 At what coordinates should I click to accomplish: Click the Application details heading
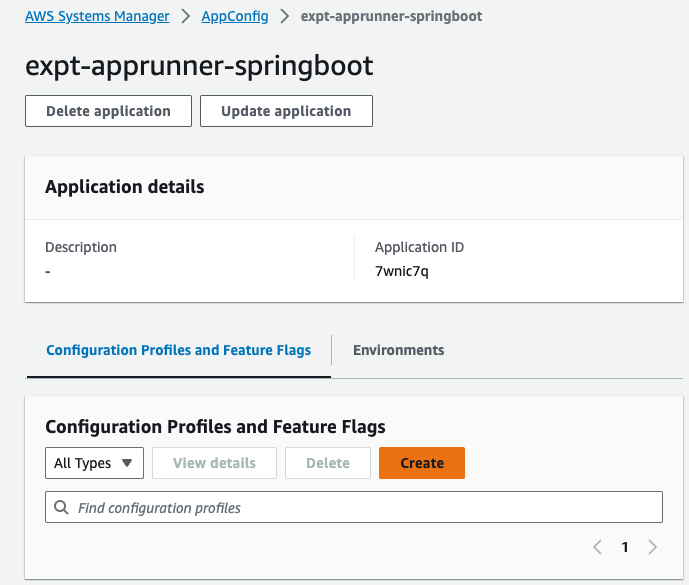(x=125, y=187)
